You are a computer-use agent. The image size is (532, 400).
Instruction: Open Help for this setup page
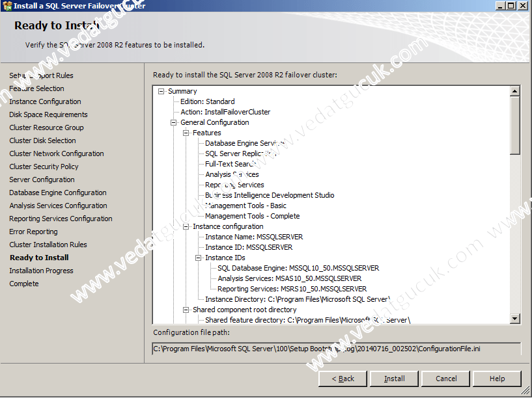497,379
